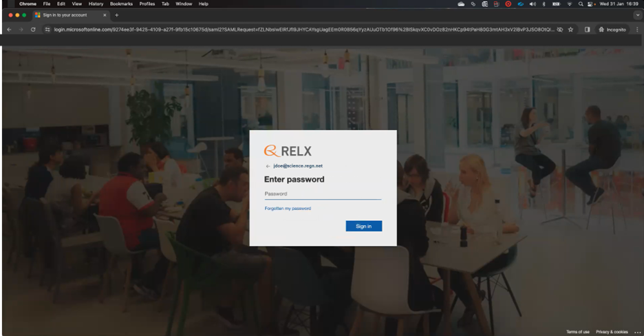Bookmark this page with star icon
Image resolution: width=644 pixels, height=336 pixels.
(x=570, y=30)
